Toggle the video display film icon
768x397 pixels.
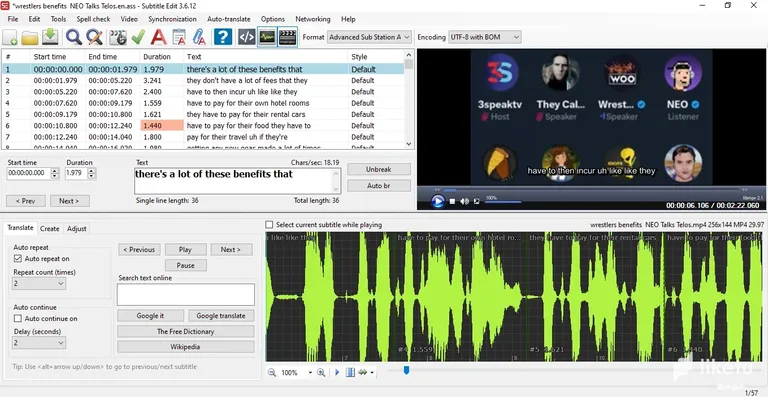288,37
